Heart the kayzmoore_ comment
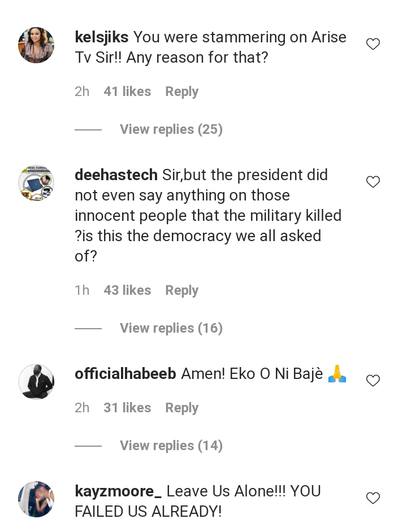 point(373,498)
